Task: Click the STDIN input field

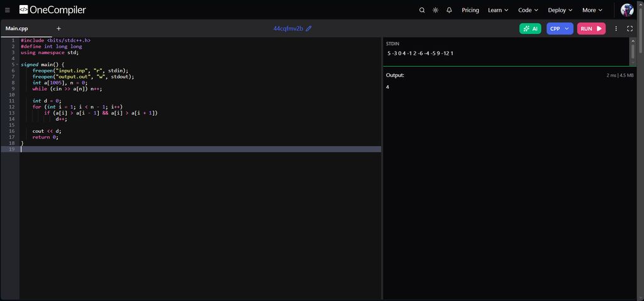Action: 506,54
